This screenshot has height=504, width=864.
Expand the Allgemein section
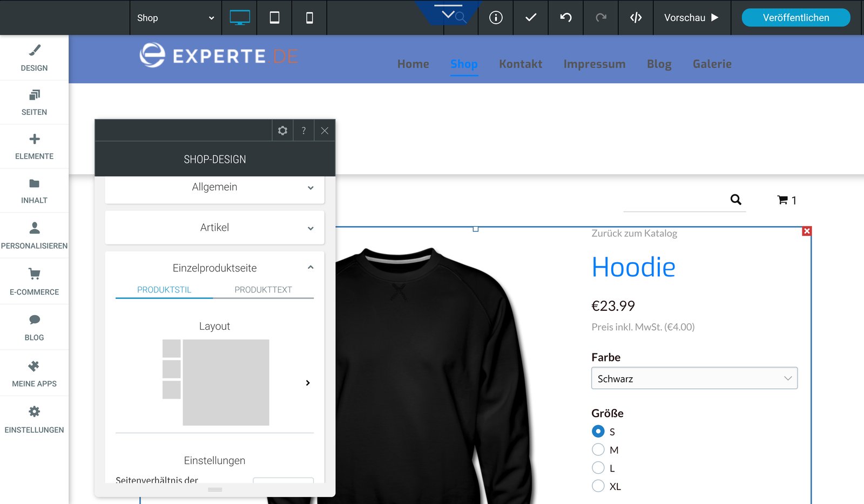214,187
